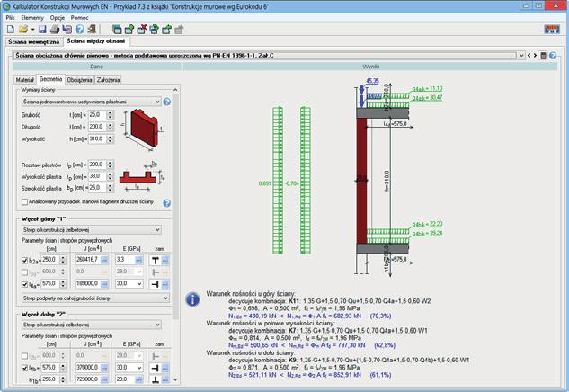
Task: Open the dropdown arrow next to the open-folder icon
Action: click(x=32, y=30)
